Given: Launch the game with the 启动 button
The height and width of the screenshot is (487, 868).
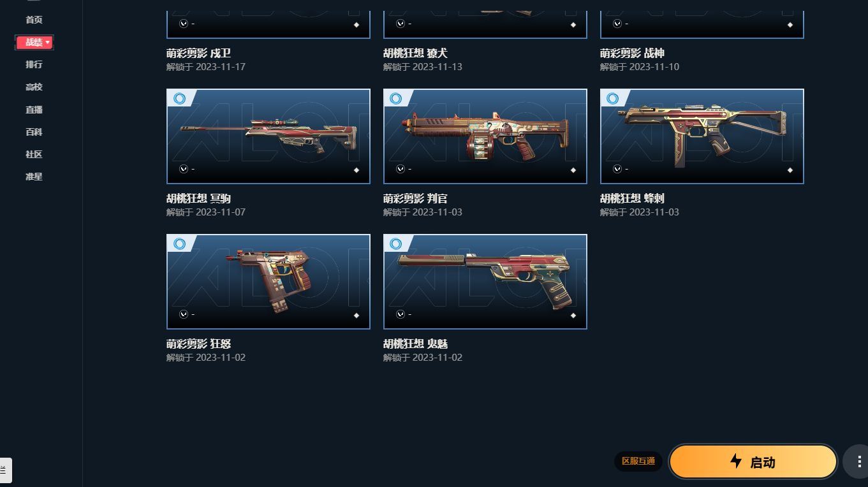Looking at the screenshot, I should tap(753, 462).
